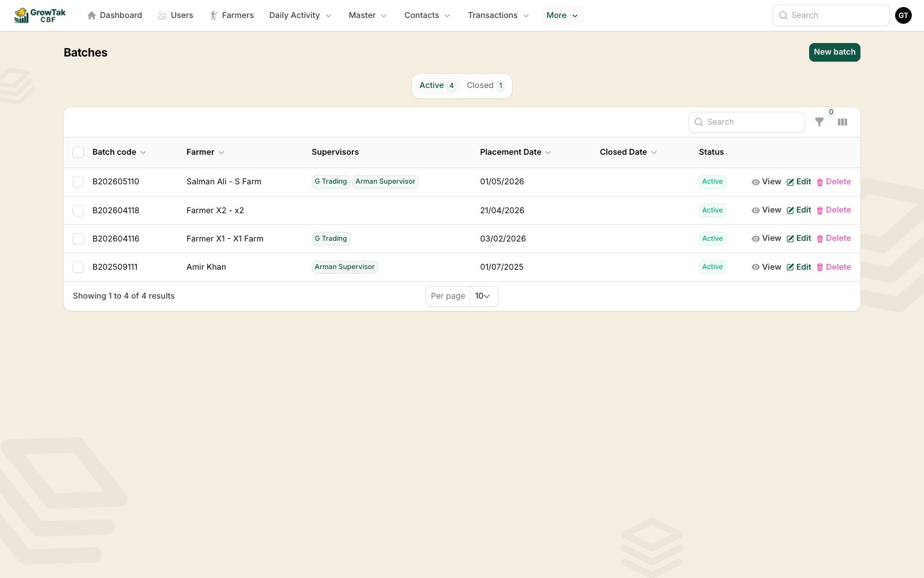This screenshot has height=578, width=924.
Task: Tick the select-all checkbox in the table header
Action: (x=78, y=152)
